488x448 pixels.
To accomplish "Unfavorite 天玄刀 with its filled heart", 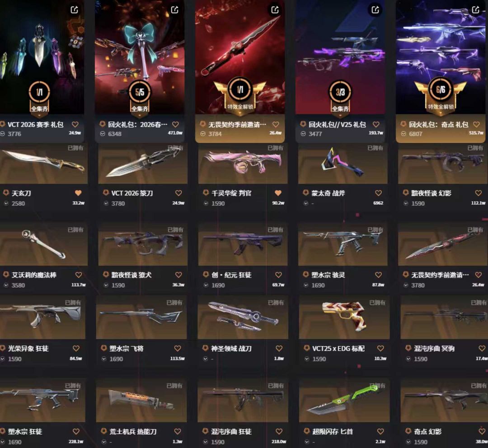I will tap(78, 193).
